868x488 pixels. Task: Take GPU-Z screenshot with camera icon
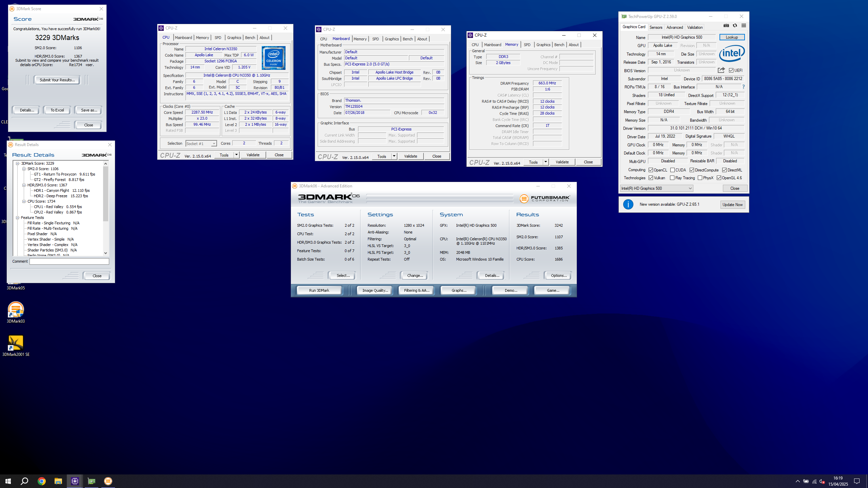point(726,25)
